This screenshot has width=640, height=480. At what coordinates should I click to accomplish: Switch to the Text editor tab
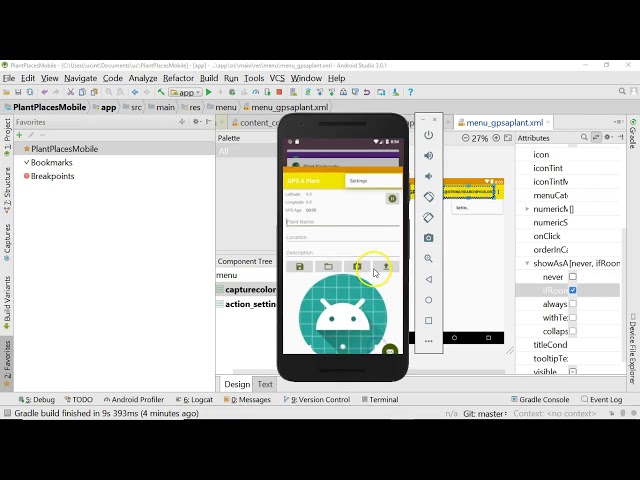pyautogui.click(x=264, y=384)
